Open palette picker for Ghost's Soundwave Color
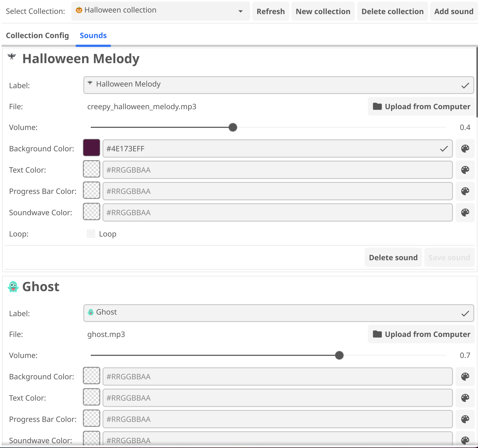The width and height of the screenshot is (478, 448). coord(465,440)
